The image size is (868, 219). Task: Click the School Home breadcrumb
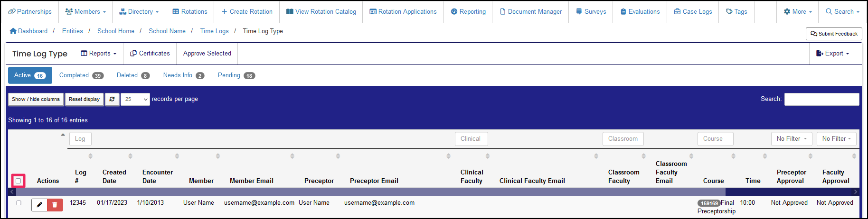click(x=116, y=31)
